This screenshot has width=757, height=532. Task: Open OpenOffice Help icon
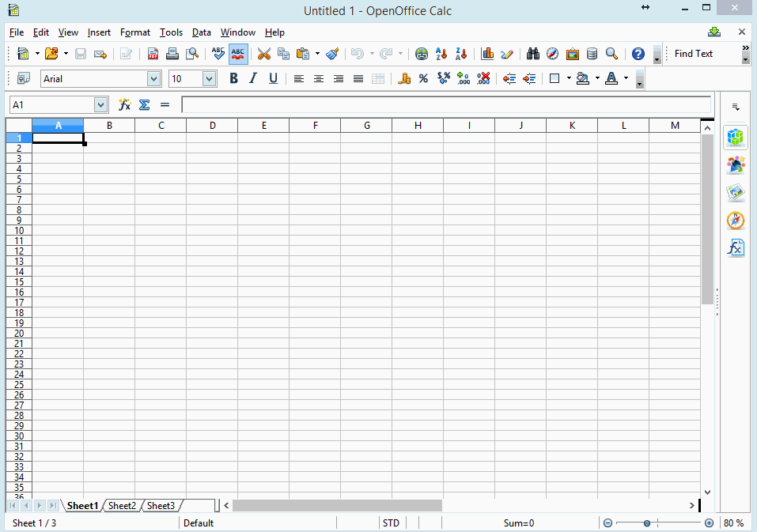(638, 54)
